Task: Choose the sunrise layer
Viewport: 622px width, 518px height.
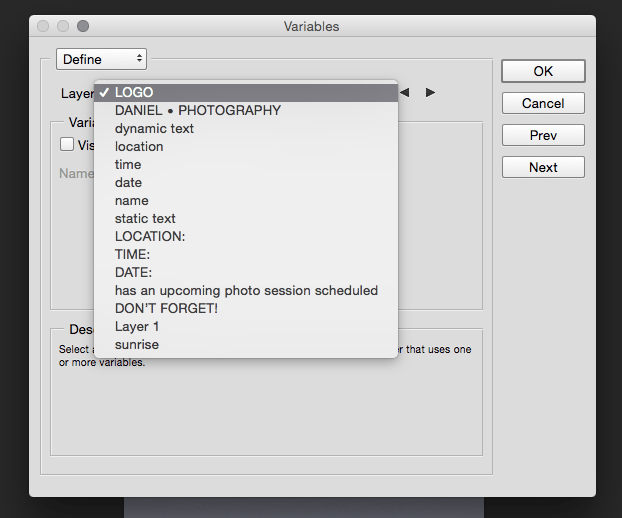Action: coord(137,345)
